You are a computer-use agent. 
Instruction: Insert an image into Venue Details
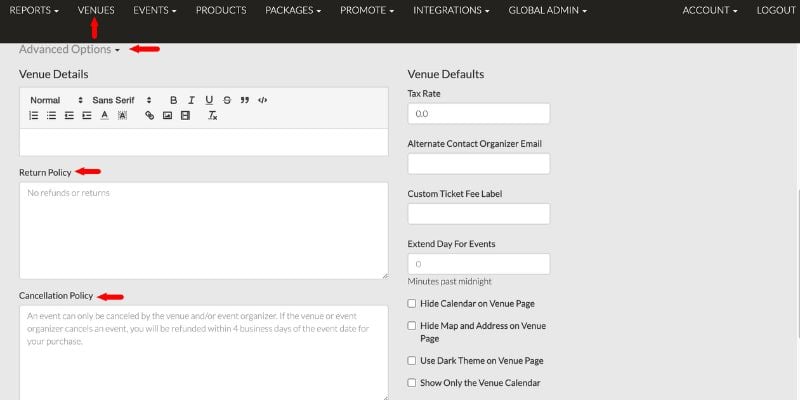pos(167,116)
